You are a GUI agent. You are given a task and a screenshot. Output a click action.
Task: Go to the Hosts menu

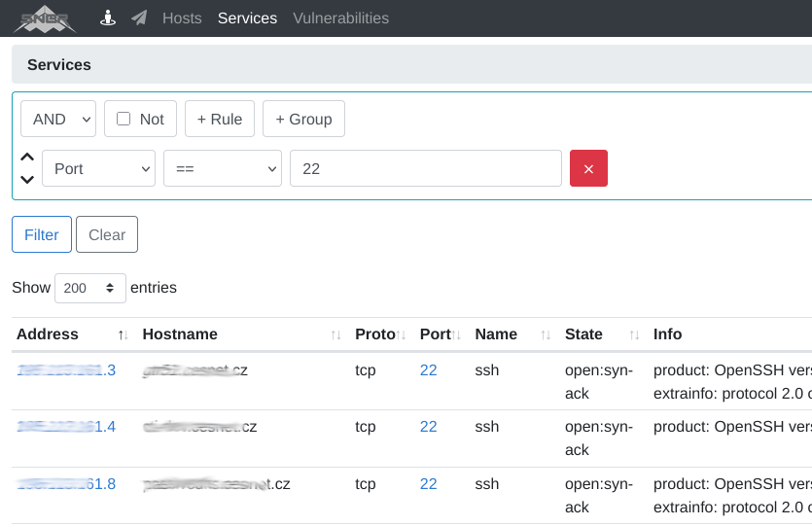182,18
